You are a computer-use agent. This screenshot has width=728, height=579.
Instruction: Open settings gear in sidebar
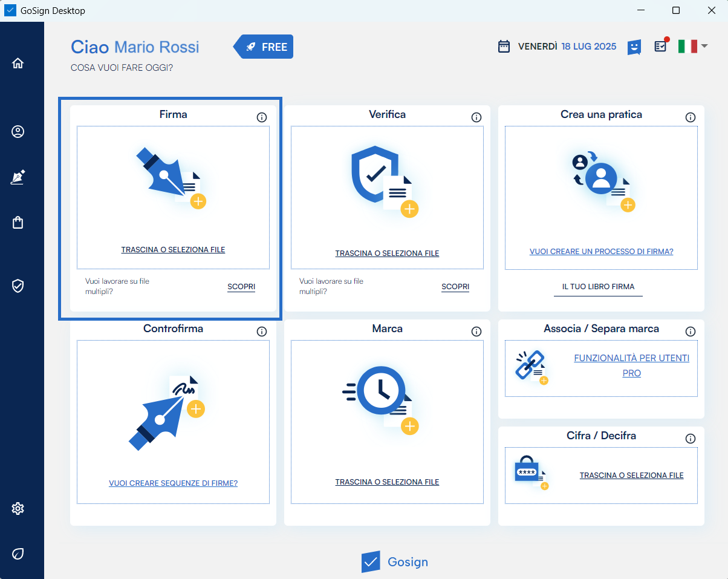pyautogui.click(x=18, y=508)
